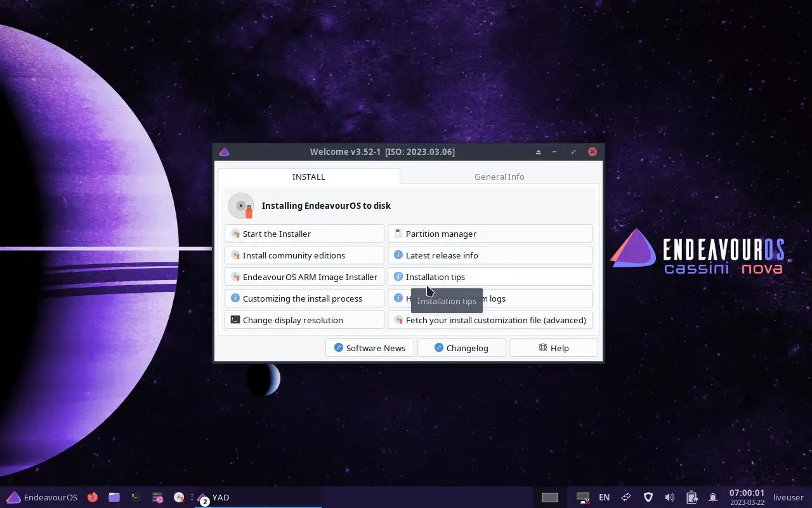Select the INSTALL tab
This screenshot has width=812, height=508.
click(x=309, y=177)
